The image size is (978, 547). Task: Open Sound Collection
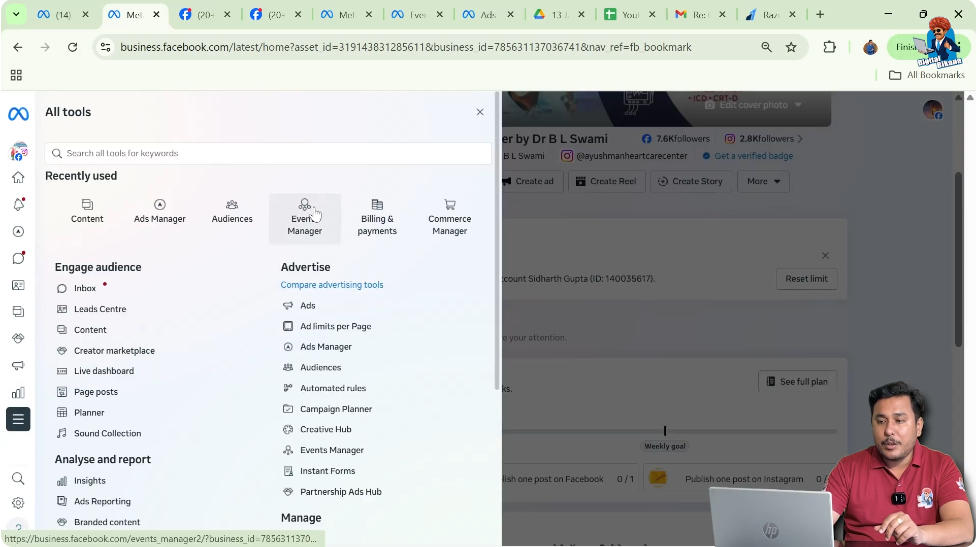point(107,433)
